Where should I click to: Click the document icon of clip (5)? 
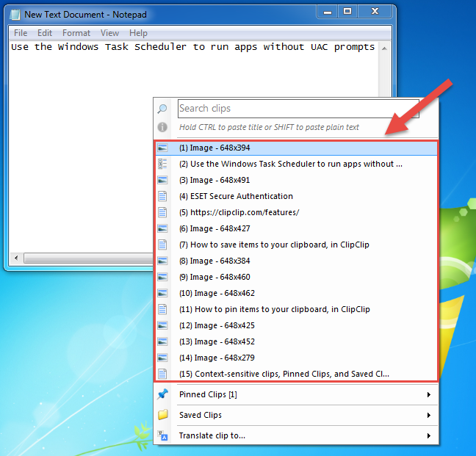pos(162,212)
